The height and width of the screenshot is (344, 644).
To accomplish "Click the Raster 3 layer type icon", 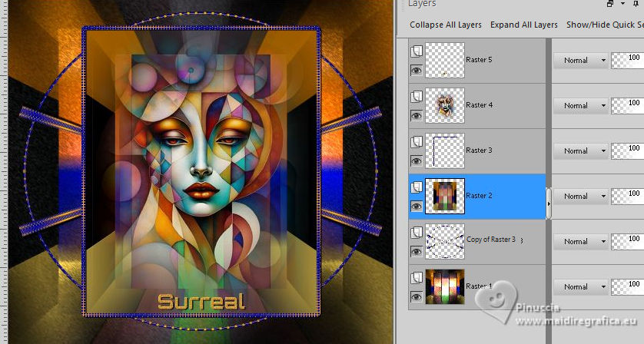I will pyautogui.click(x=416, y=141).
